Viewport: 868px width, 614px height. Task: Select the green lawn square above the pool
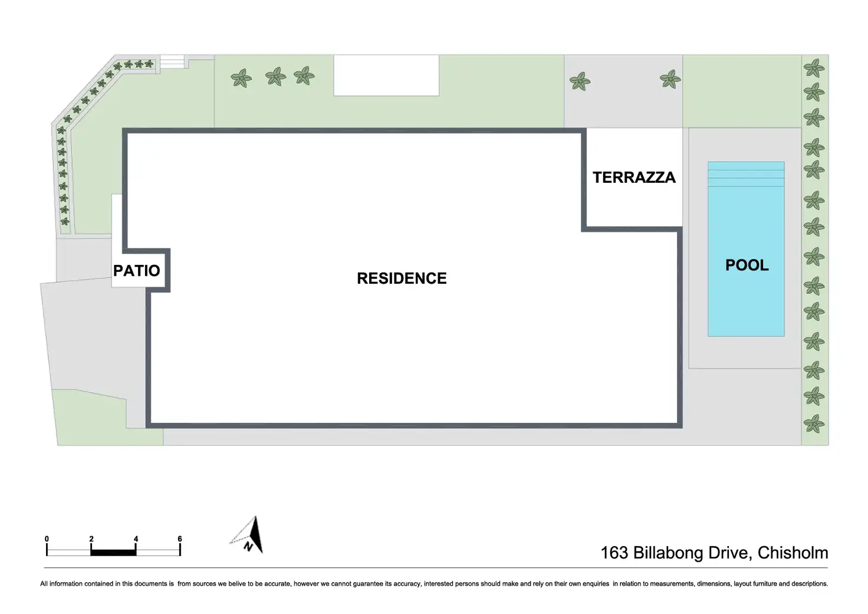tap(741, 91)
